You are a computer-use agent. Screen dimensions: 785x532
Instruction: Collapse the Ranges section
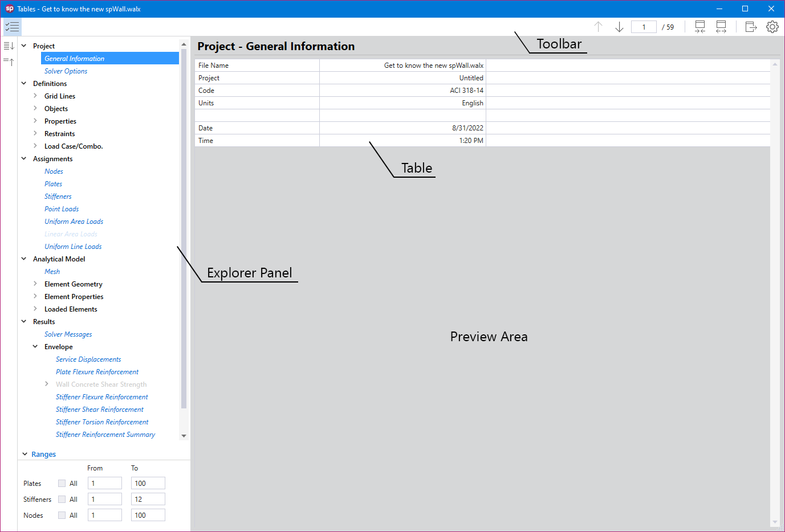pos(25,454)
